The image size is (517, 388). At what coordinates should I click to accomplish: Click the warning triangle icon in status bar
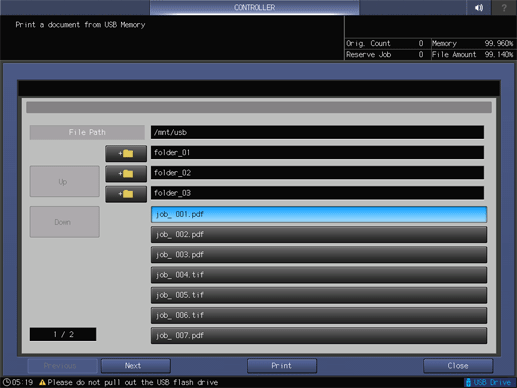pos(42,382)
